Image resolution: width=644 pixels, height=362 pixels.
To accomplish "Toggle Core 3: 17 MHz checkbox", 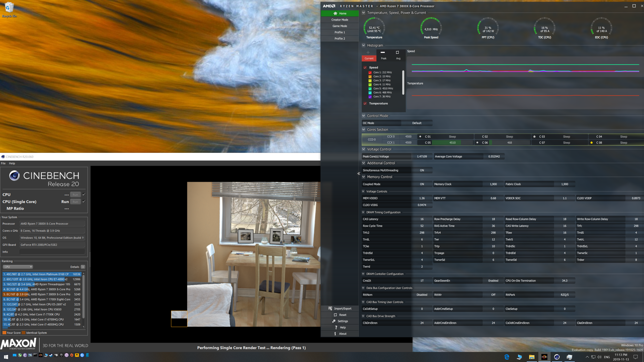I will [370, 80].
